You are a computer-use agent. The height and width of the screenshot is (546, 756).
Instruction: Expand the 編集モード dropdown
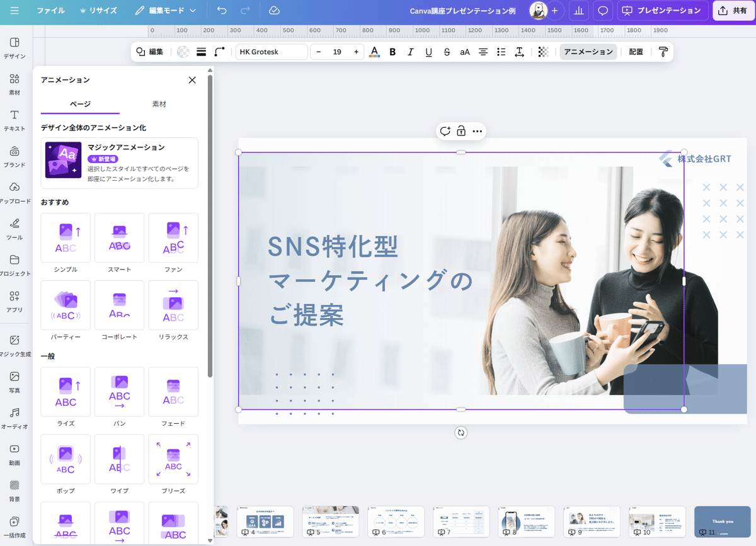pos(165,11)
